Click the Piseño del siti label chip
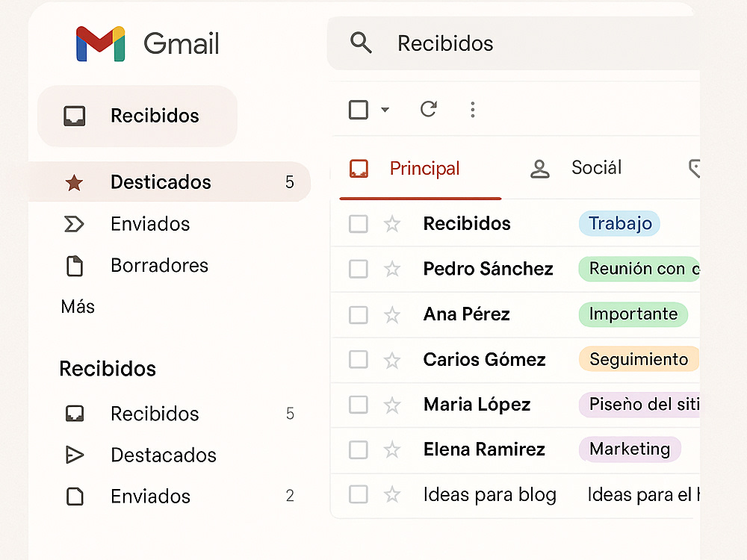Viewport: 747px width, 560px height. 639,404
